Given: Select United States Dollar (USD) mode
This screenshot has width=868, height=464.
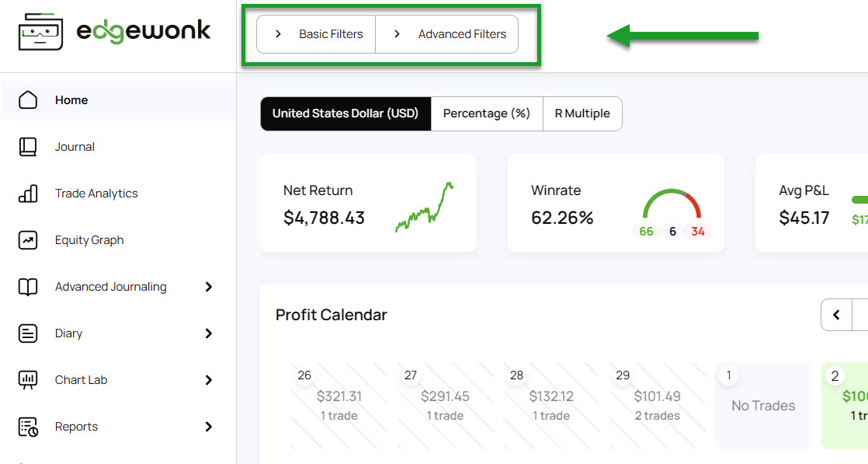Looking at the screenshot, I should 345,113.
